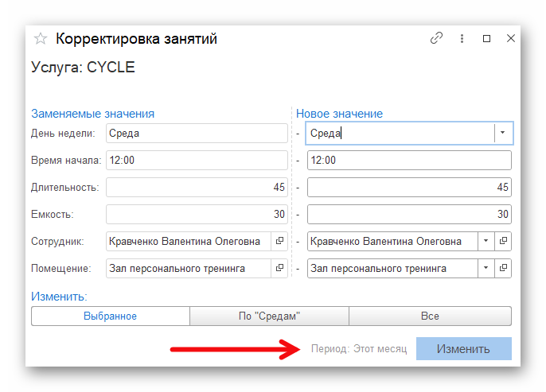Close the Корректировка занятий dialog
Viewport: 546px width, 392px height.
[x=510, y=38]
